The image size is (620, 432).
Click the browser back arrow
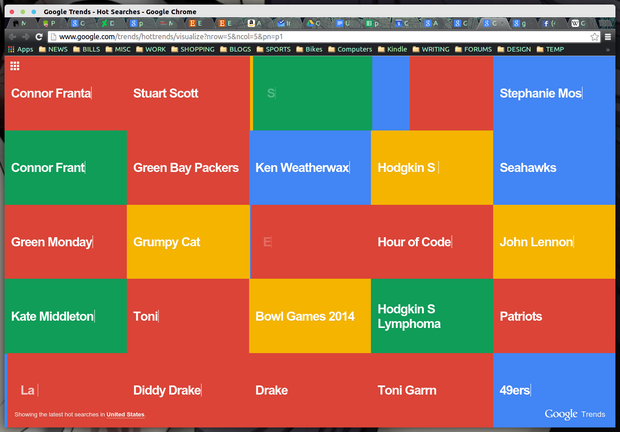[x=13, y=37]
